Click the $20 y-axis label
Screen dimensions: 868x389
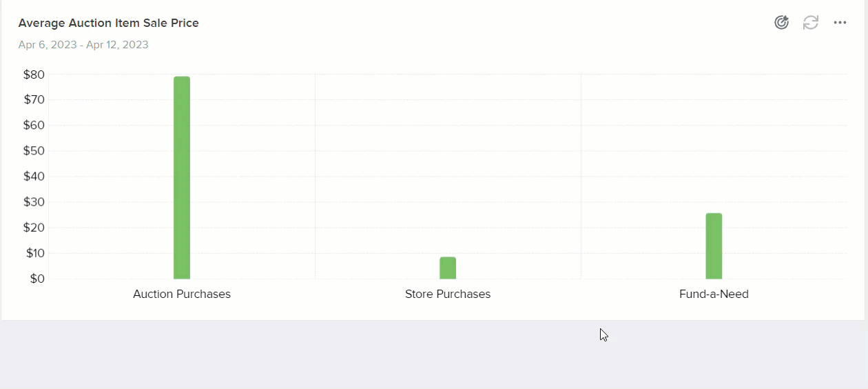click(34, 228)
